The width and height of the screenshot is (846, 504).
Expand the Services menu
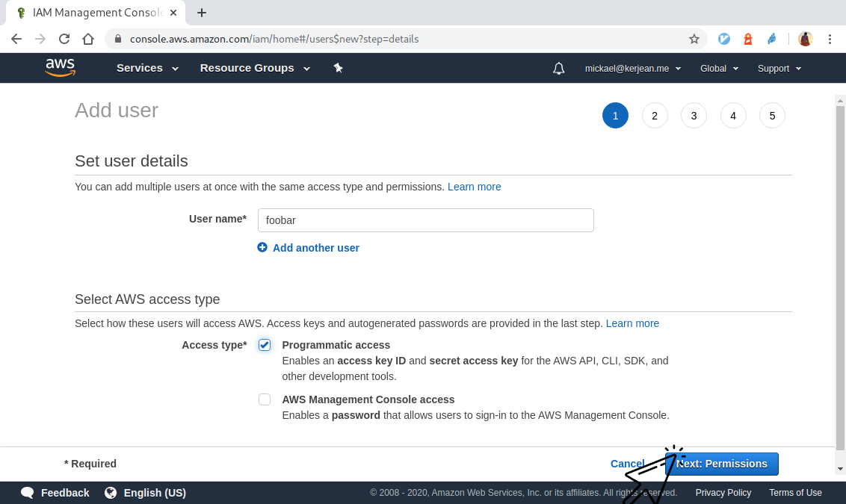tap(147, 68)
